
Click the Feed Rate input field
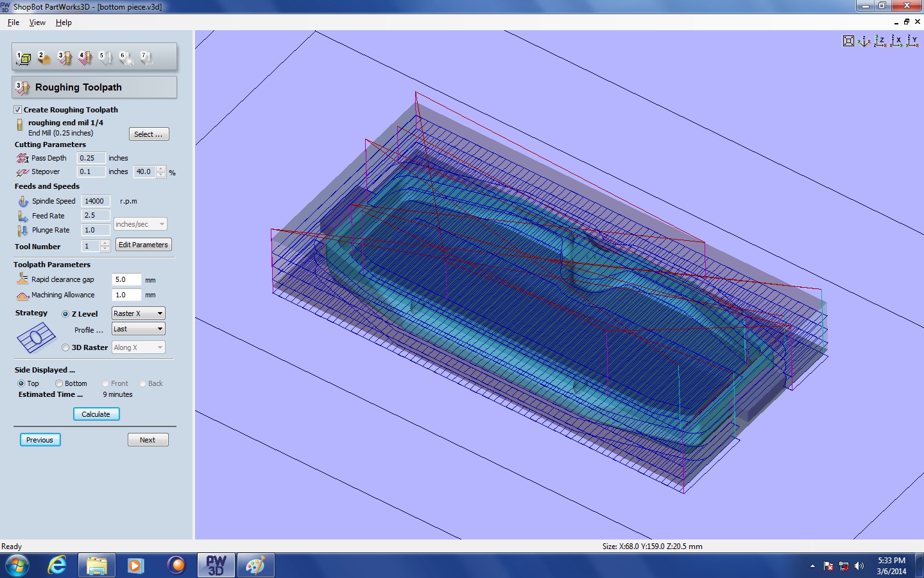pos(96,216)
